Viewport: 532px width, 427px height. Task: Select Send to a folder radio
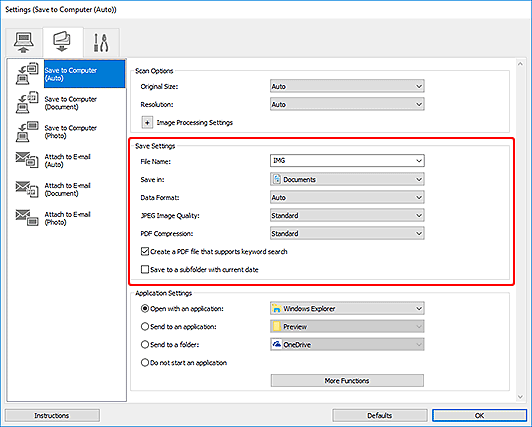tap(145, 345)
